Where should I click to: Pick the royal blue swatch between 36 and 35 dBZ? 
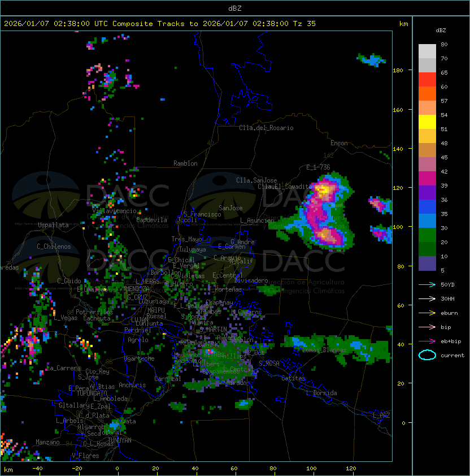[427, 207]
